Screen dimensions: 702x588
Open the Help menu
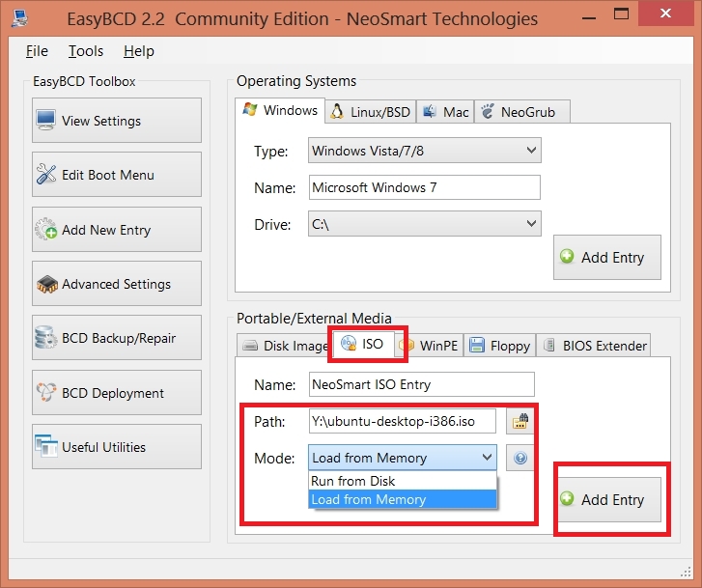click(139, 51)
